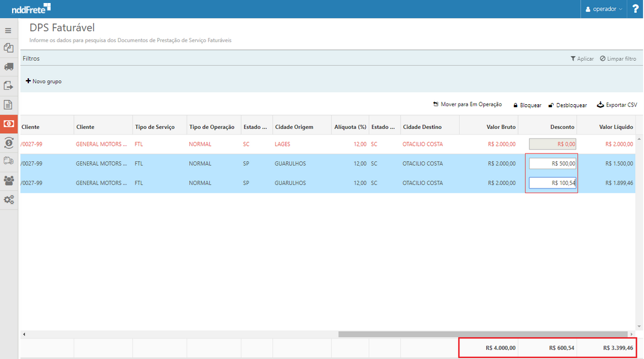Open the operador user dropdown
This screenshot has width=644, height=359.
tap(603, 9)
